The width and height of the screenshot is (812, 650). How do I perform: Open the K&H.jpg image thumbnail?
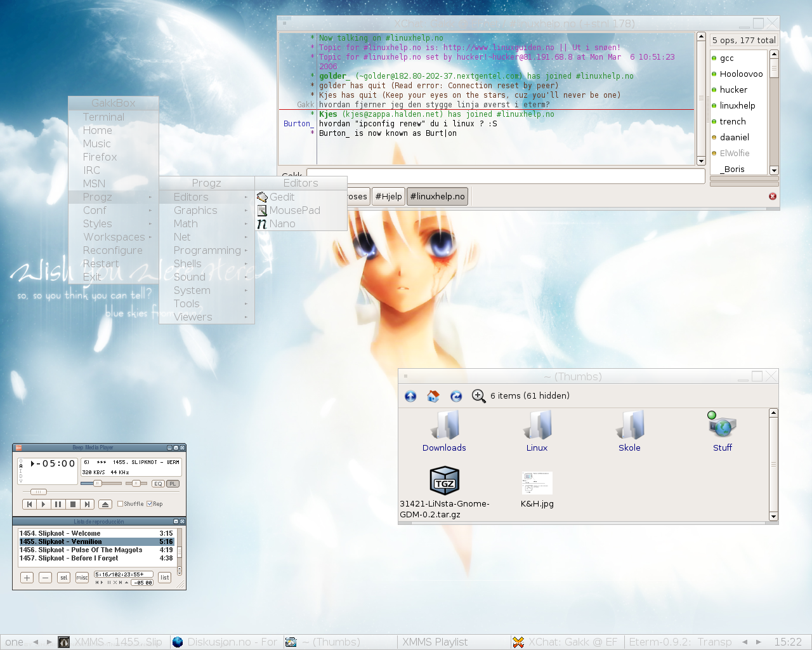537,489
